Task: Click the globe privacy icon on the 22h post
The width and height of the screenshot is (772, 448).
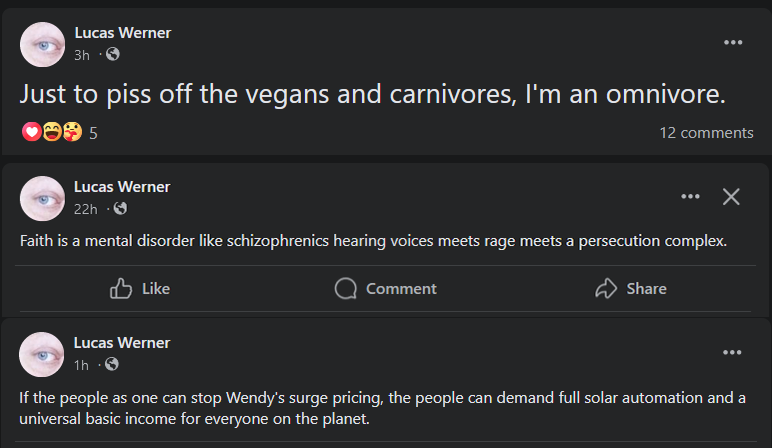Action: point(120,208)
